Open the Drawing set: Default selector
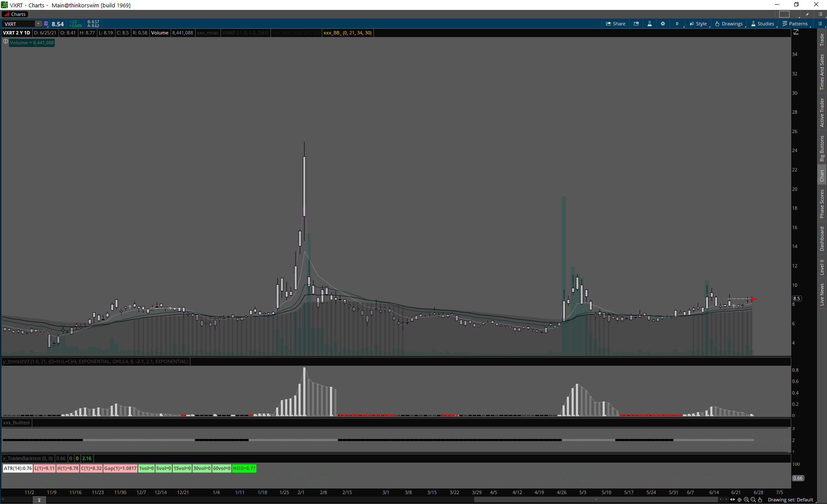The height and width of the screenshot is (504, 827). coord(790,500)
